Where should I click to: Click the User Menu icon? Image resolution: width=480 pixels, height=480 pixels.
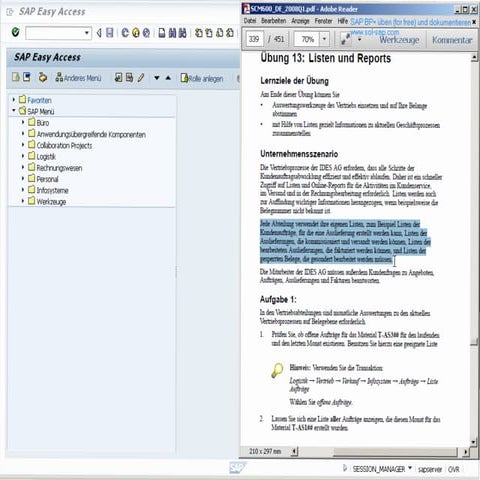(16, 77)
